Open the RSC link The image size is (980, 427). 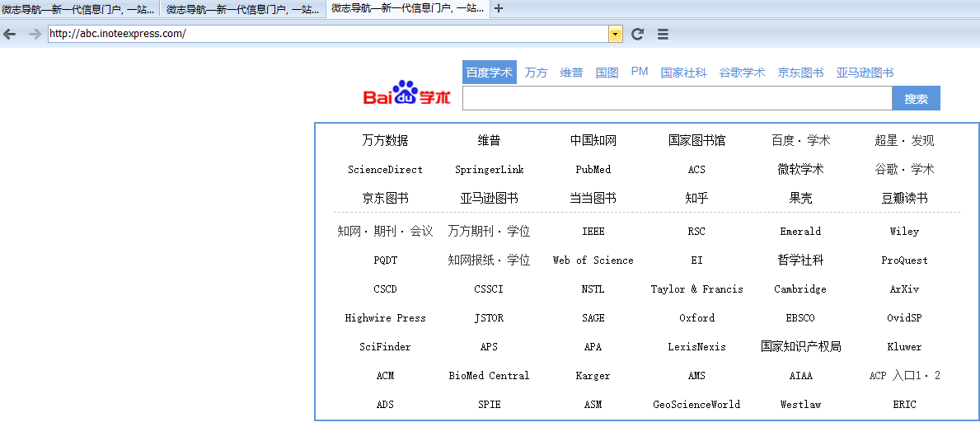696,232
